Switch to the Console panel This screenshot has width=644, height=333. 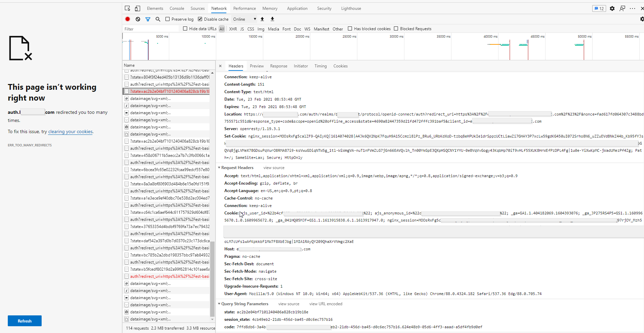point(177,8)
